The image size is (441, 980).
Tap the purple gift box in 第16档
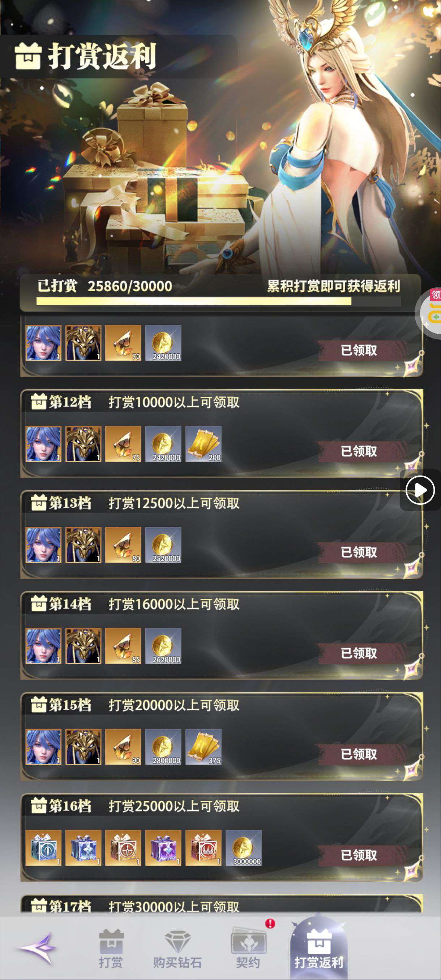pyautogui.click(x=163, y=848)
